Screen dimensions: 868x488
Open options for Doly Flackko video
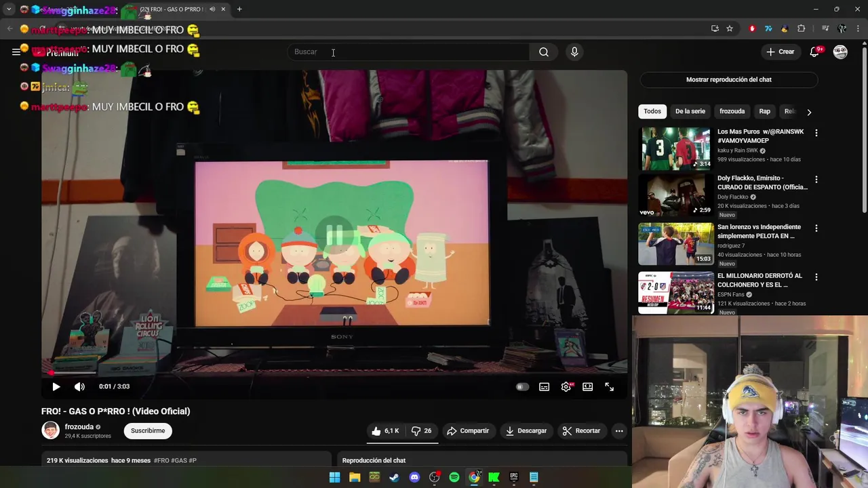click(x=816, y=180)
